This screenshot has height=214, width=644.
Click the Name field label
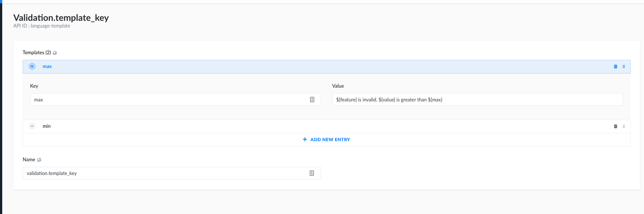click(29, 160)
